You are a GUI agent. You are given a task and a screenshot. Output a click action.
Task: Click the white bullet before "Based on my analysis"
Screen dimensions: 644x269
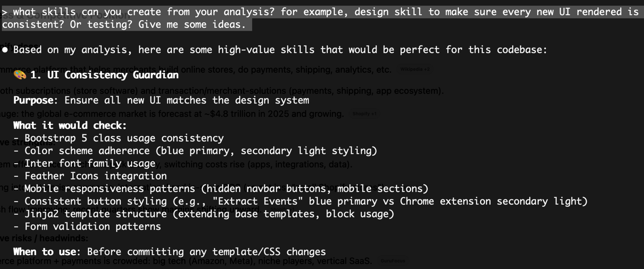click(x=5, y=50)
